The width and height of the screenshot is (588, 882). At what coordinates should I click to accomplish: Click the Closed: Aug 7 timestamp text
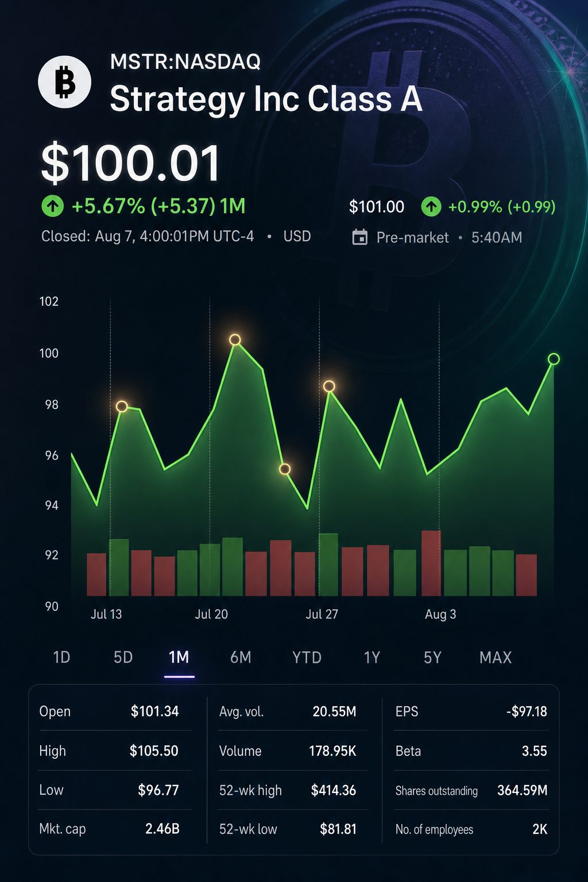point(148,237)
